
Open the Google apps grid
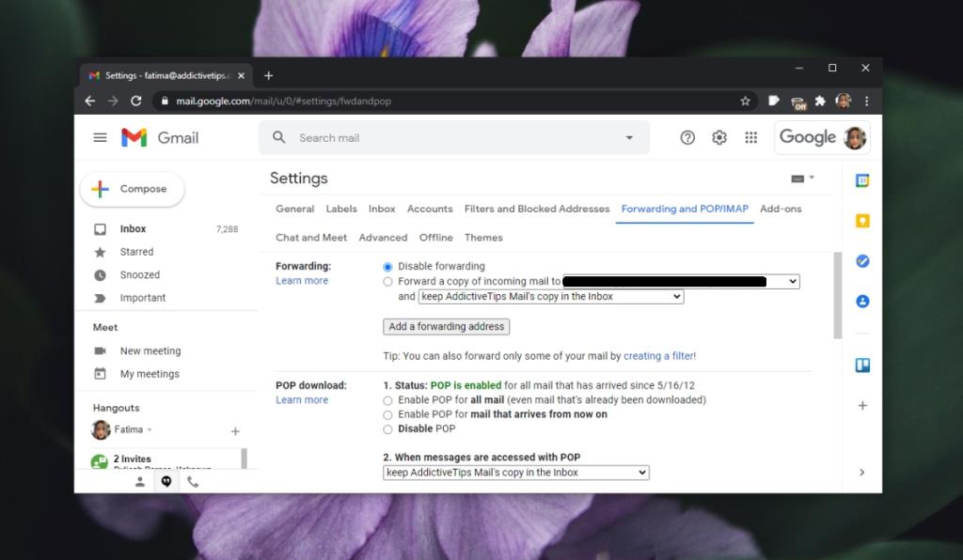click(751, 137)
